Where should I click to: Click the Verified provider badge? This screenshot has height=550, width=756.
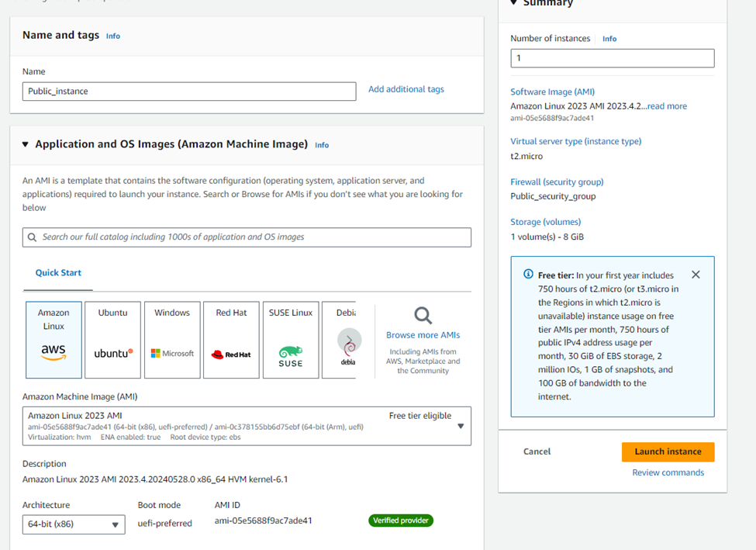coord(401,521)
